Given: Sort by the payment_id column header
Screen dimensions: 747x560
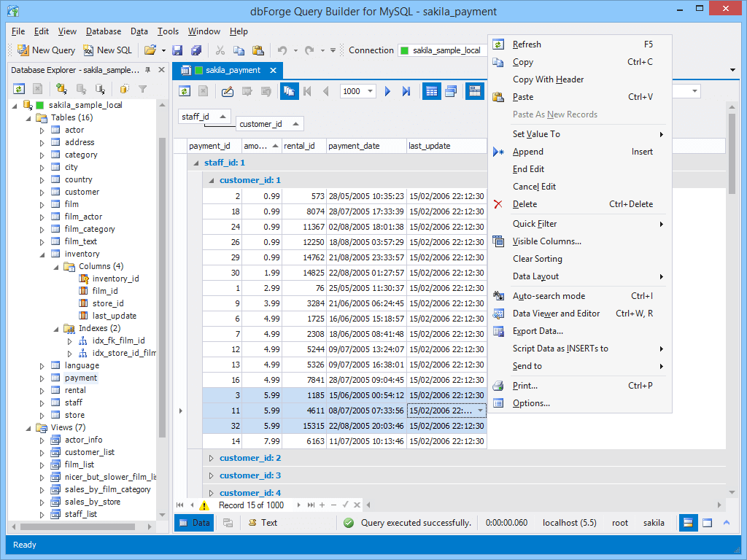Looking at the screenshot, I should [214, 146].
